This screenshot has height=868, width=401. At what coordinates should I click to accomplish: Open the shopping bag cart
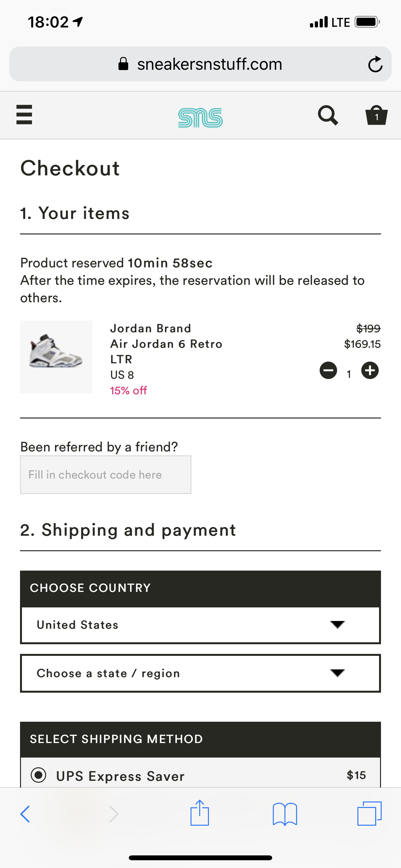point(376,116)
